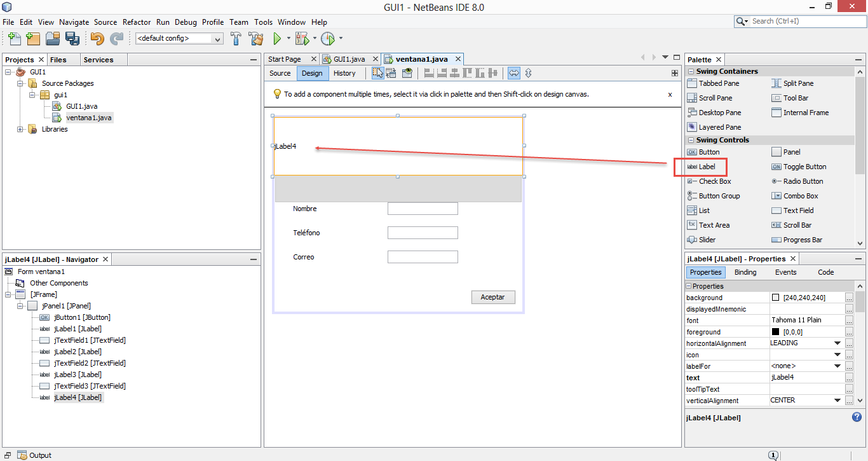Switch to the Source view of ventana1.java

(280, 73)
